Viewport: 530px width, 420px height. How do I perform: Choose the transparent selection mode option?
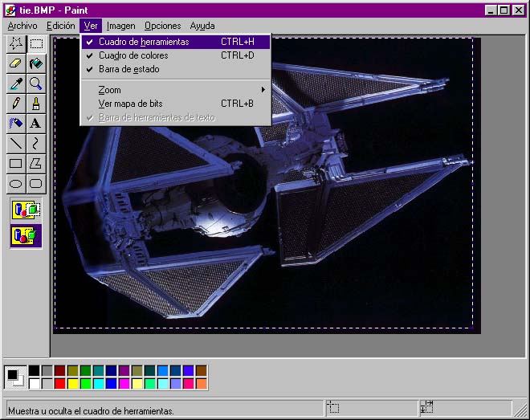coord(26,236)
